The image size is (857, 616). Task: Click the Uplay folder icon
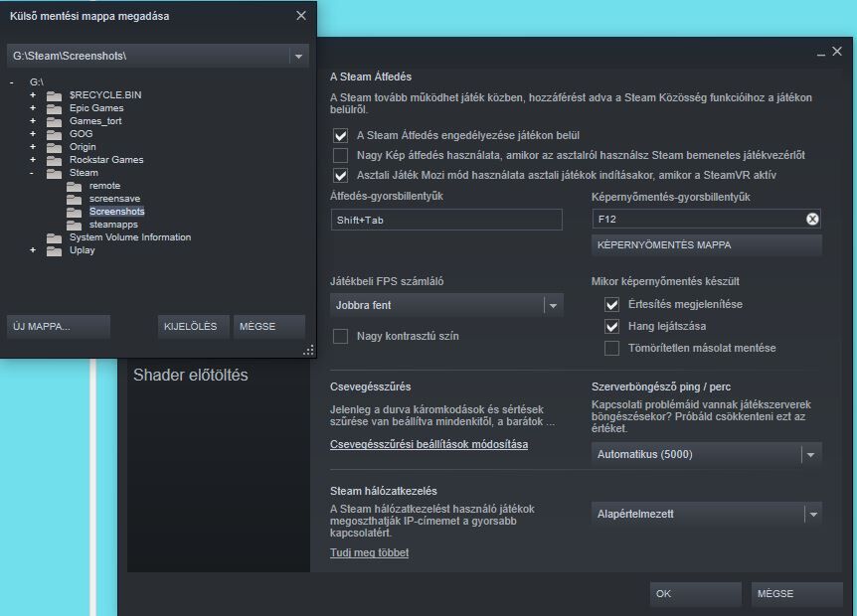pos(54,250)
